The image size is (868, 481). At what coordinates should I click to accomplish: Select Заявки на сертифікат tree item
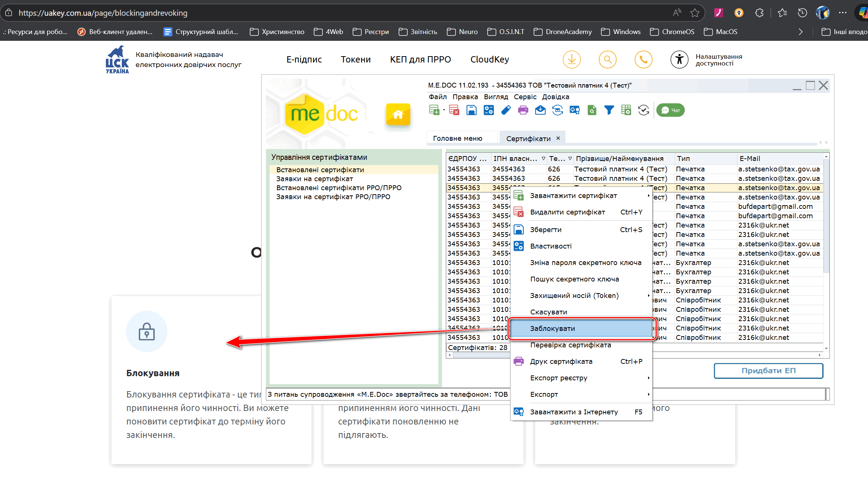tap(314, 179)
